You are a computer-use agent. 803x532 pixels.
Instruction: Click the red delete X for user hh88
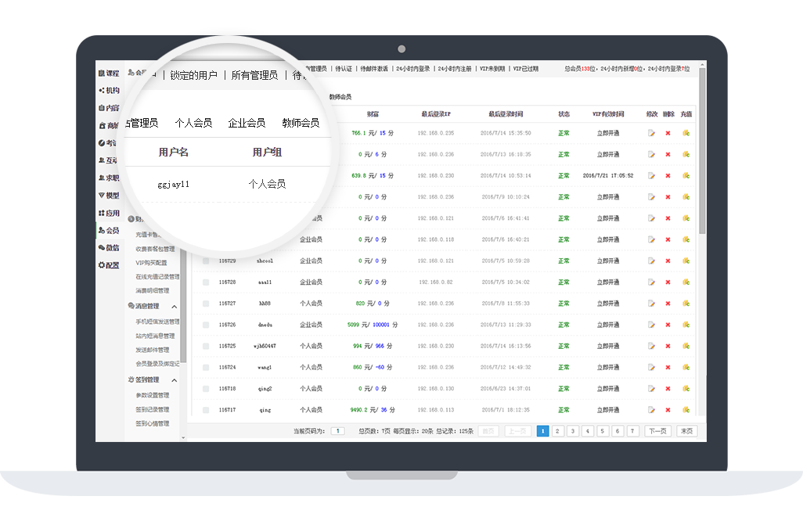click(668, 304)
